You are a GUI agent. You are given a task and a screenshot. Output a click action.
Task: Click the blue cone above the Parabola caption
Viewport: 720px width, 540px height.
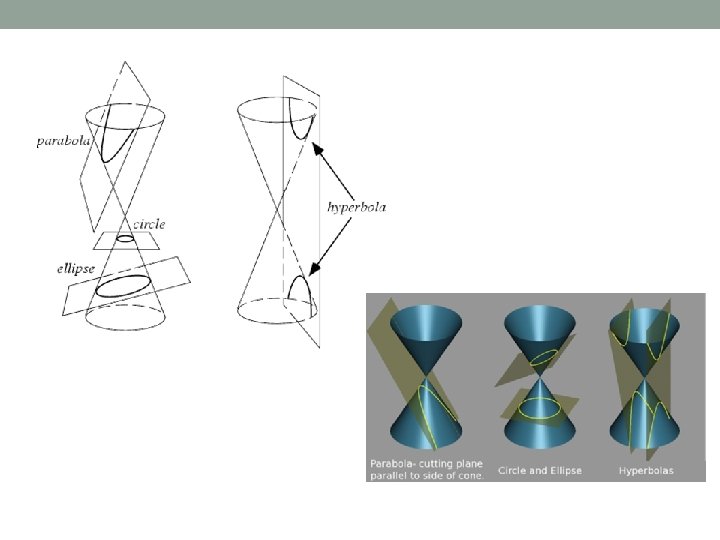(x=426, y=377)
